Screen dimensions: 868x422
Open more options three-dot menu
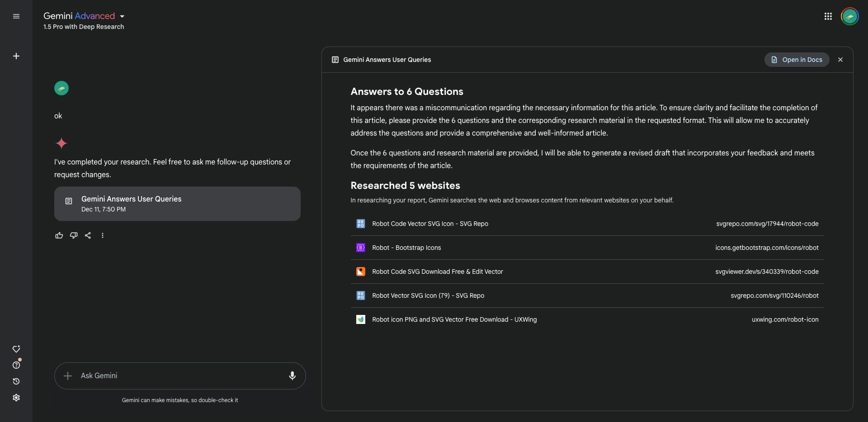pos(103,235)
